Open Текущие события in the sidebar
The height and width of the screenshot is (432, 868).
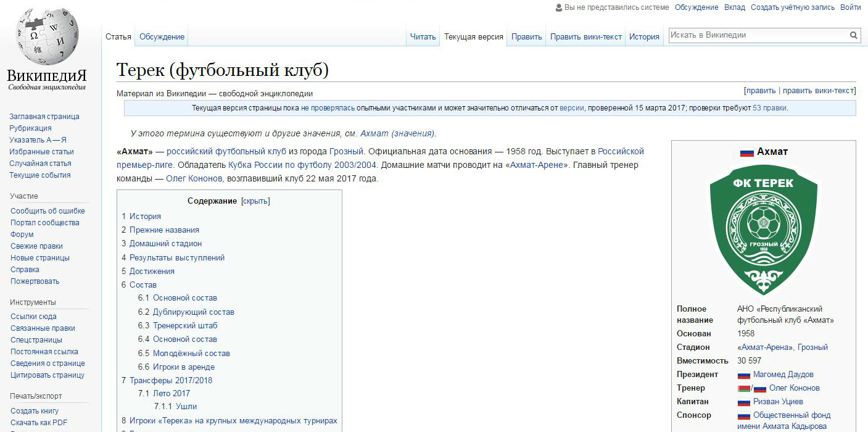[40, 175]
